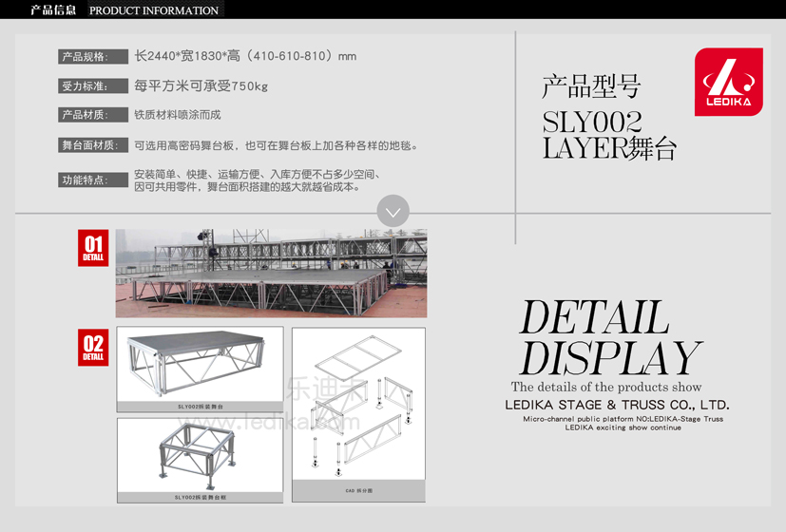Click the text 铁质材料喷涂而成

click(178, 115)
